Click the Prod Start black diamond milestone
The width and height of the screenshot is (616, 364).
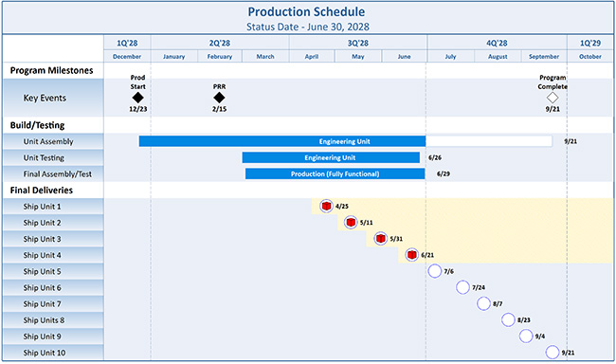(x=138, y=98)
